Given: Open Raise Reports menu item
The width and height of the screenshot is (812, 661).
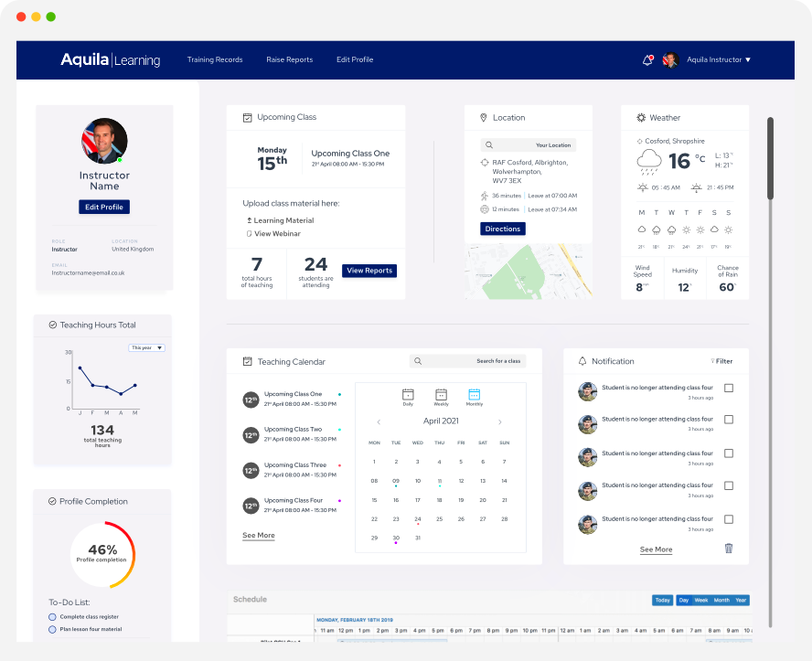Looking at the screenshot, I should pyautogui.click(x=289, y=60).
